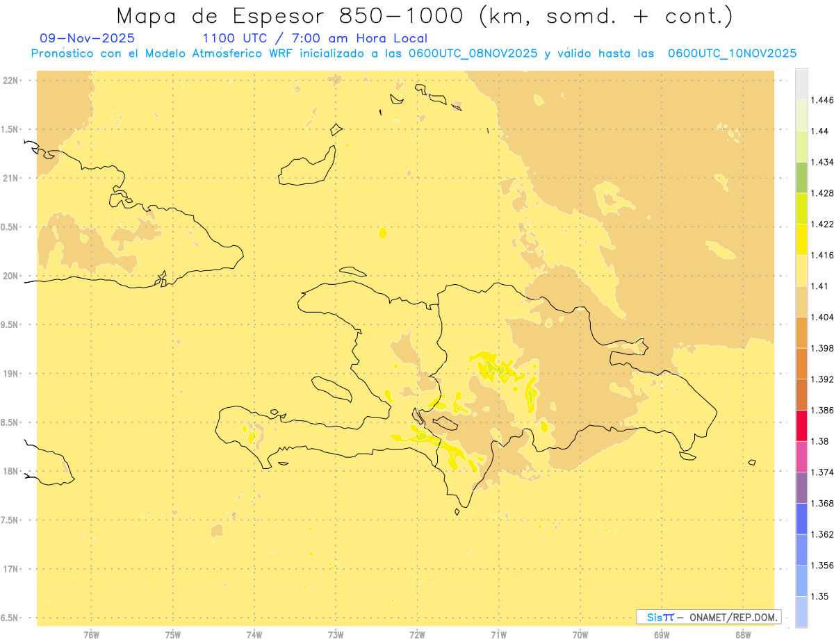
Task: Click the legend value '1.428'
Action: [823, 193]
